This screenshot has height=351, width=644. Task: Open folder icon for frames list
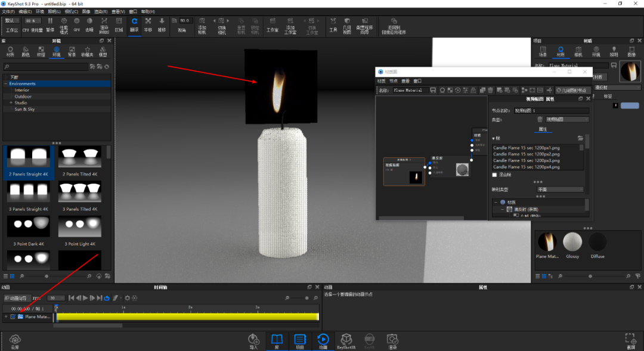point(580,138)
